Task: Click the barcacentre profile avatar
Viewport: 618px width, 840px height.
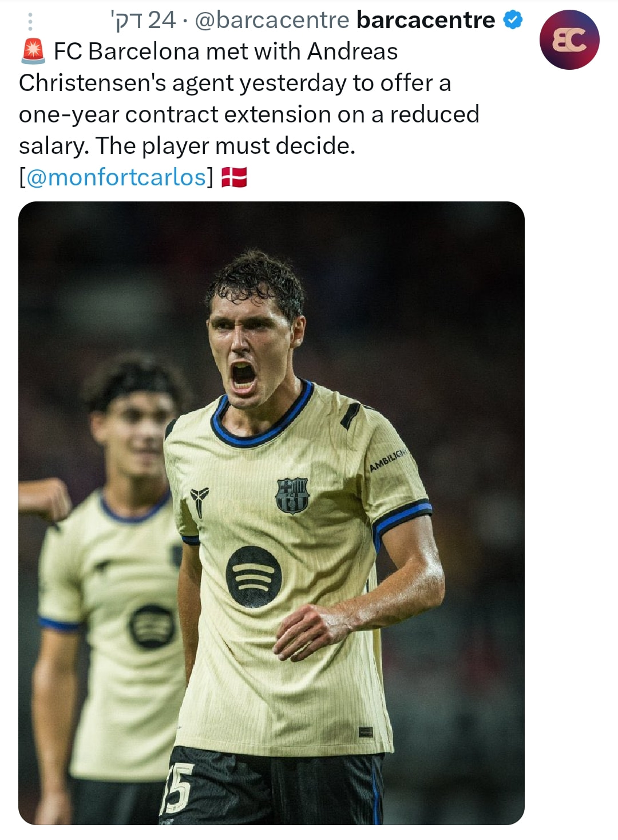Action: 569,39
